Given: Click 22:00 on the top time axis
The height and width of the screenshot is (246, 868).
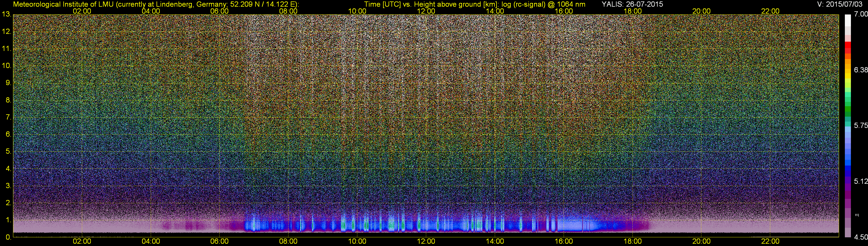Looking at the screenshot, I should pos(770,11).
